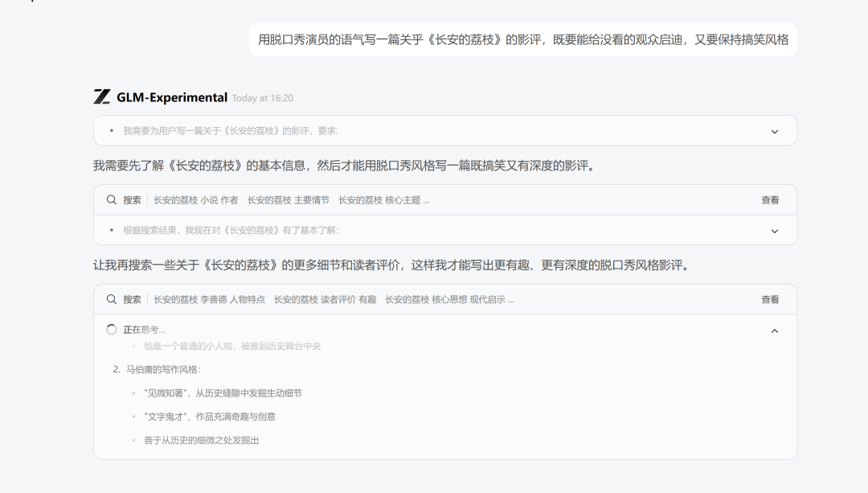Collapse the 正在思考 section
Viewport: 868px width, 493px height.
tap(774, 331)
